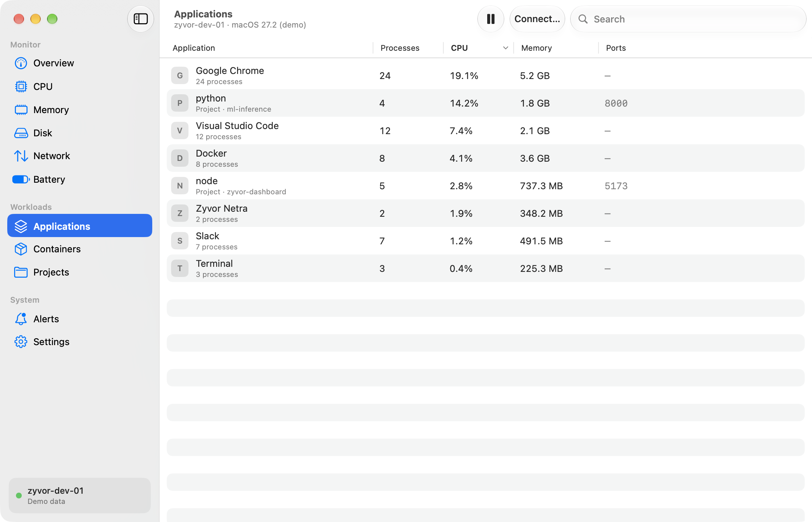Pause live monitoring updates

491,19
